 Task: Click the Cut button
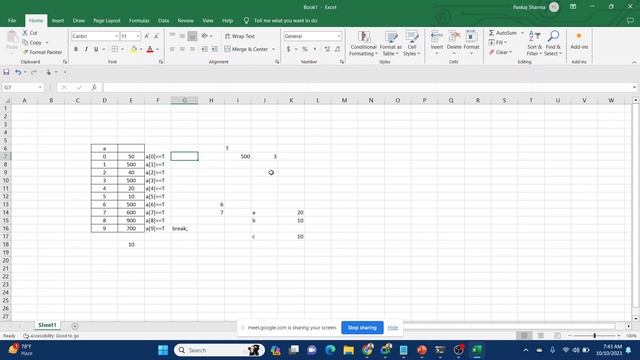click(x=30, y=33)
